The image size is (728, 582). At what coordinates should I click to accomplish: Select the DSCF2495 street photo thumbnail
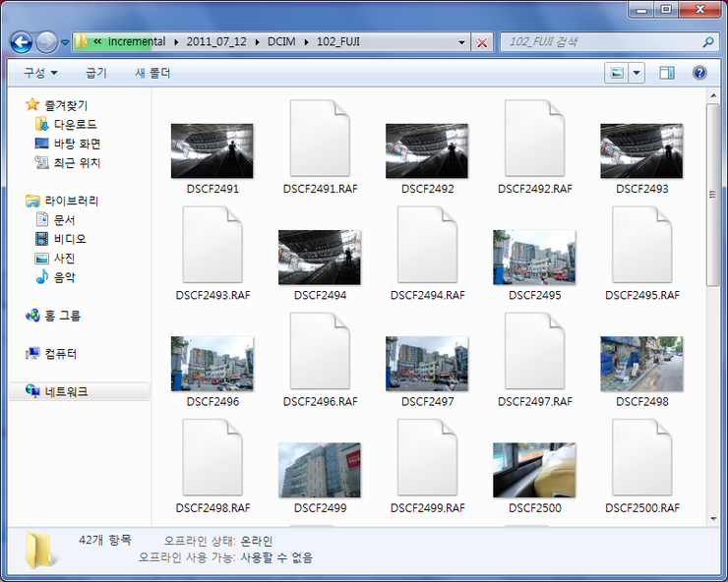pyautogui.click(x=534, y=258)
